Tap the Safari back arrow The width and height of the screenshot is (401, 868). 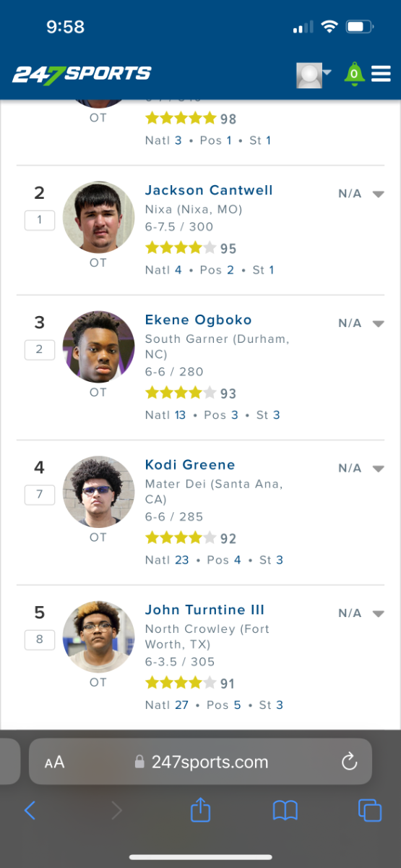coord(30,810)
